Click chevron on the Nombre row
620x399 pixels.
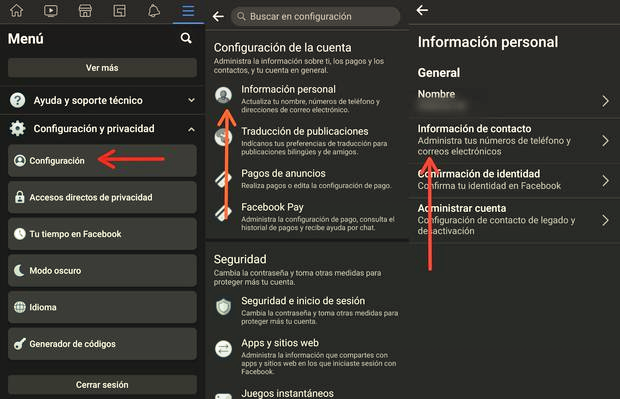(605, 101)
